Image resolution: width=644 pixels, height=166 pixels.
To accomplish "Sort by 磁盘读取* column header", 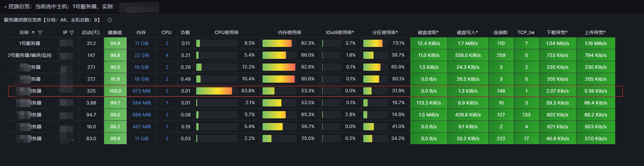I will (x=428, y=32).
